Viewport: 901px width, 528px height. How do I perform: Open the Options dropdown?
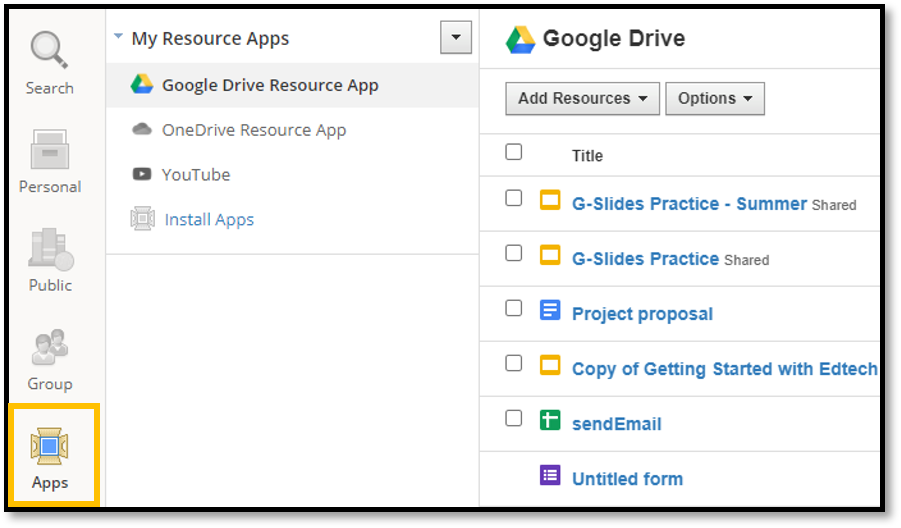tap(715, 99)
